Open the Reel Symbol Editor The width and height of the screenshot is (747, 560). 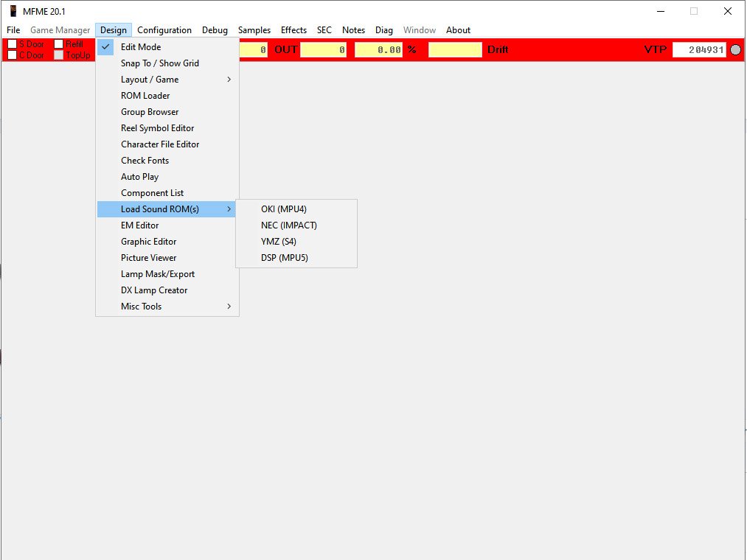point(167,127)
